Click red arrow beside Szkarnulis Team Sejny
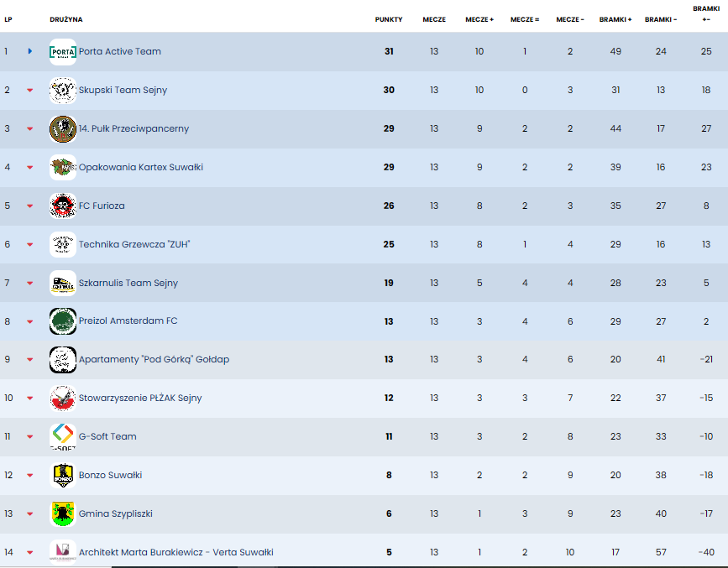Image resolution: width=728 pixels, height=568 pixels. (30, 284)
